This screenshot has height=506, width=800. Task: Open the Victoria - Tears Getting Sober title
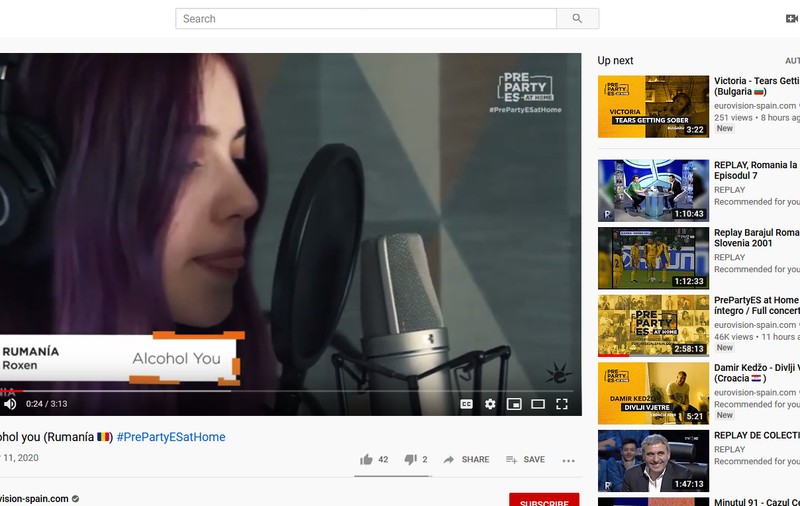coord(757,86)
